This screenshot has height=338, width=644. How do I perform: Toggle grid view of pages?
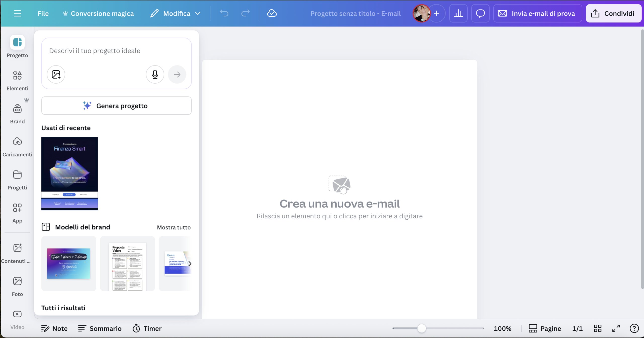coord(597,328)
